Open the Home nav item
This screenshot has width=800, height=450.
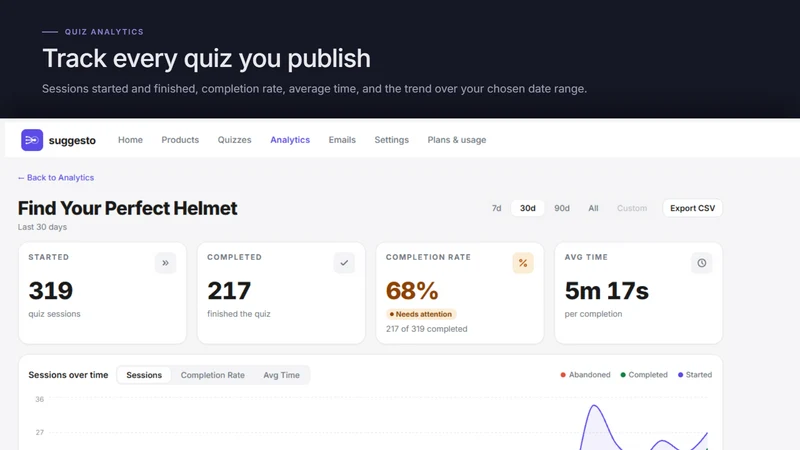(131, 140)
